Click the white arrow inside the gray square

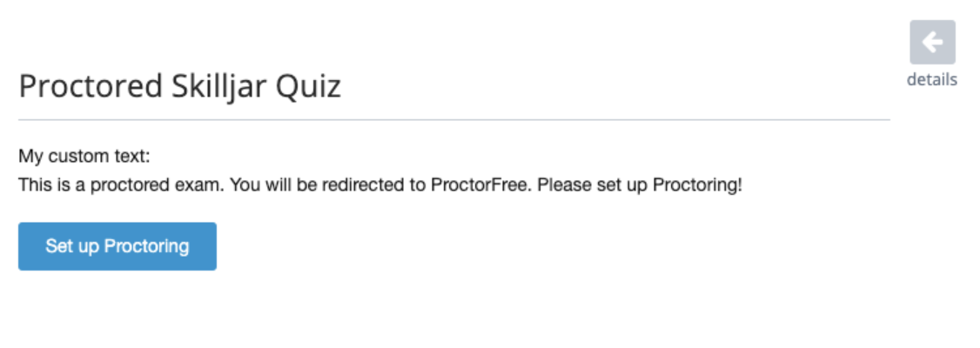click(x=932, y=42)
